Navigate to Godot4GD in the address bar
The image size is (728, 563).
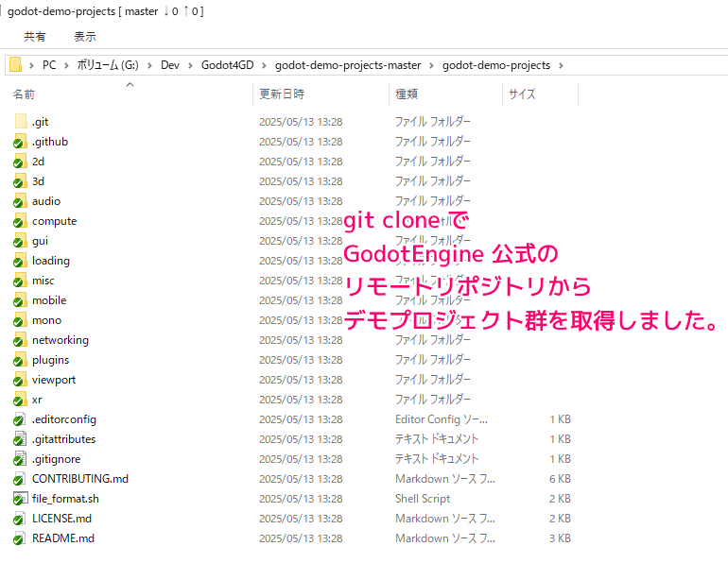[228, 65]
